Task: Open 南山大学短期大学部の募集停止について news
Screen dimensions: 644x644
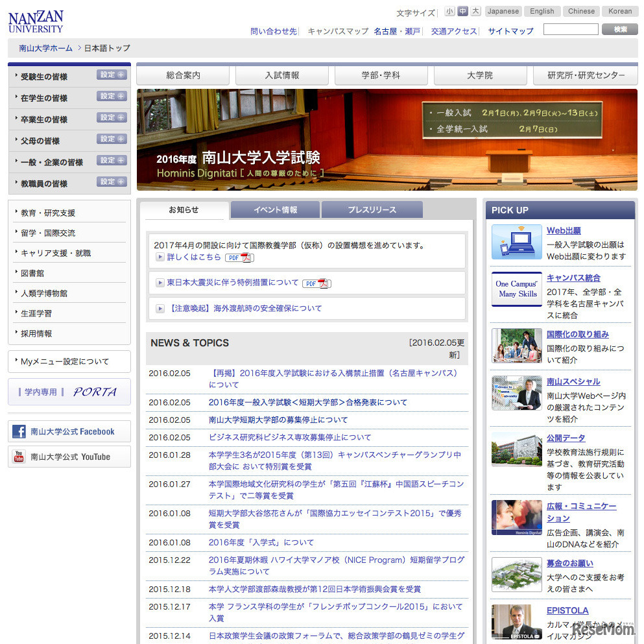Action: 278,420
